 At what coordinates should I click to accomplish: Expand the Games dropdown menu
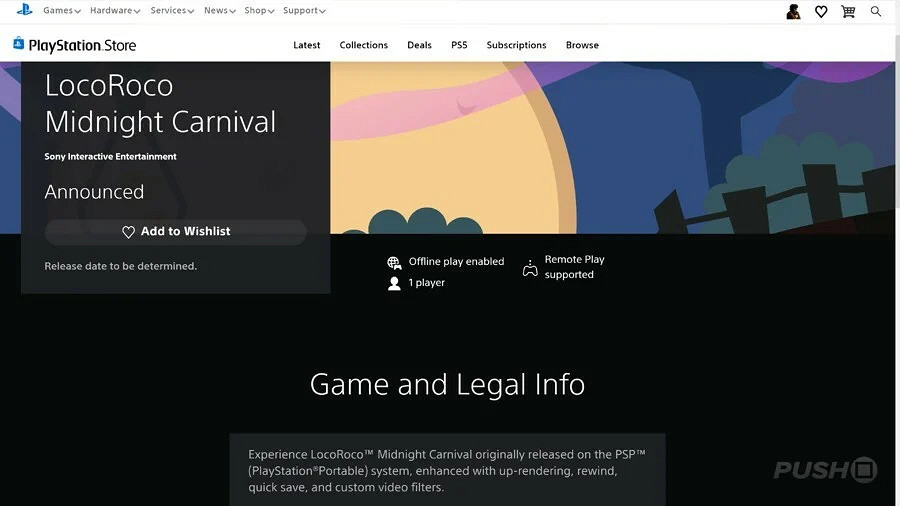pos(61,11)
